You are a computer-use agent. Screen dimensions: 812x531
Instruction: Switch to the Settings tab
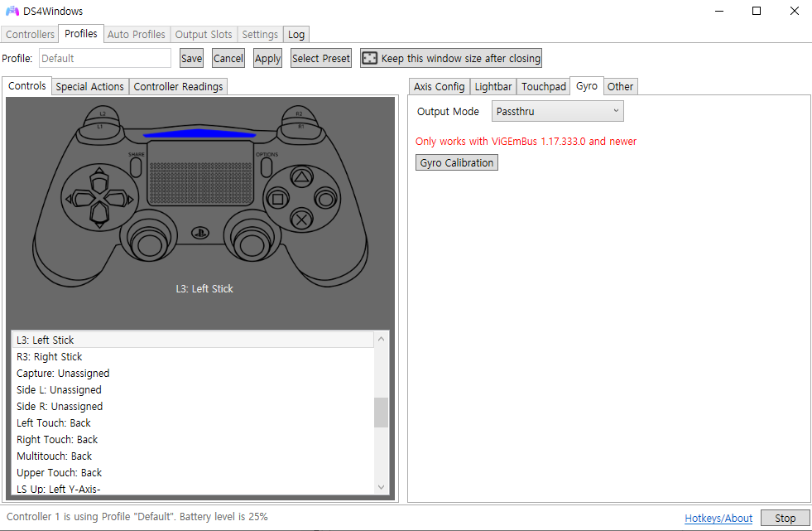point(260,34)
